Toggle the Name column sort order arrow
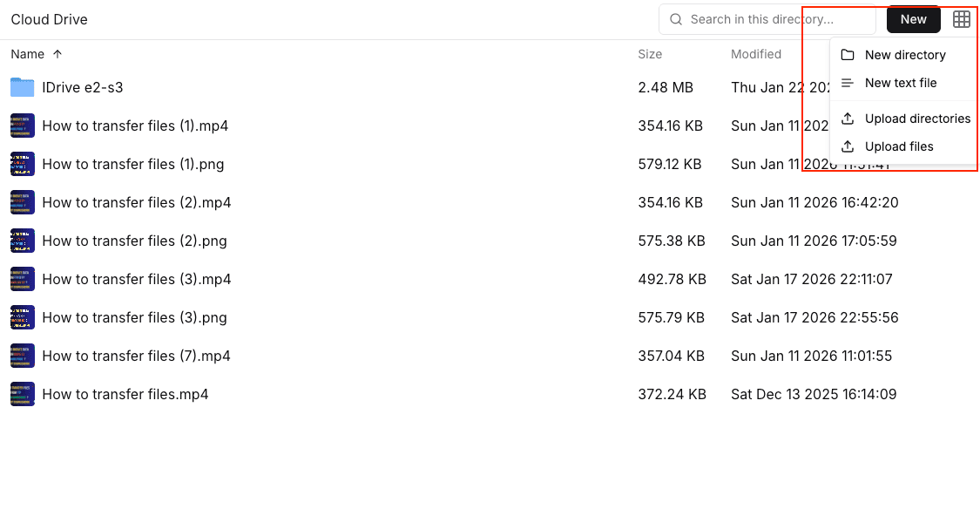This screenshot has width=980, height=516. (x=57, y=53)
